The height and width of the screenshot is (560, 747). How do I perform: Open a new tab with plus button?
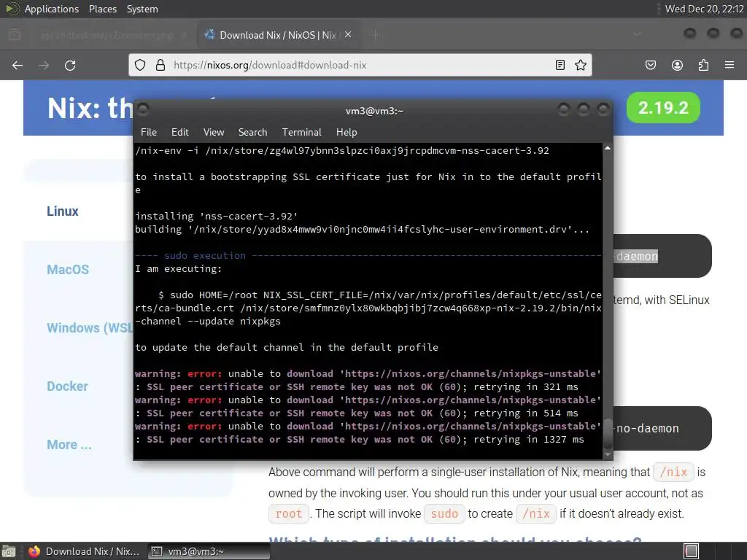[376, 34]
